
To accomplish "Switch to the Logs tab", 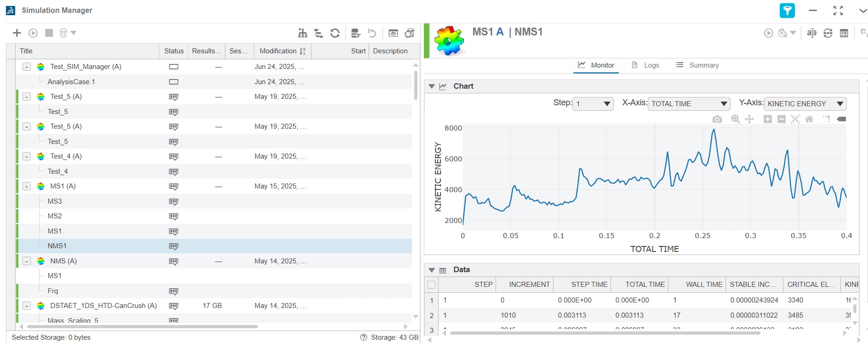I will coord(645,65).
